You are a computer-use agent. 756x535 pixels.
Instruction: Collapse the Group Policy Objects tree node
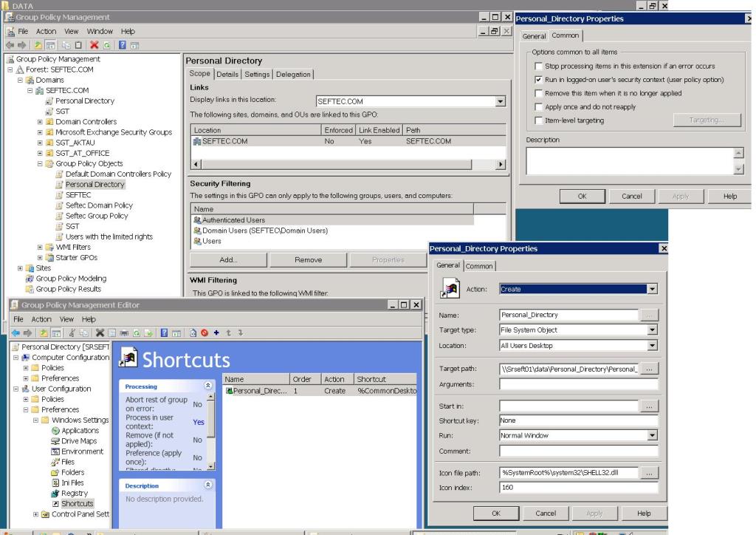point(40,163)
